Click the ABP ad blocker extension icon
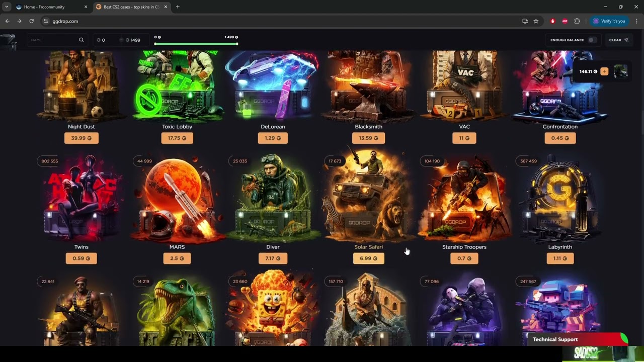Image resolution: width=644 pixels, height=362 pixels. click(x=565, y=21)
